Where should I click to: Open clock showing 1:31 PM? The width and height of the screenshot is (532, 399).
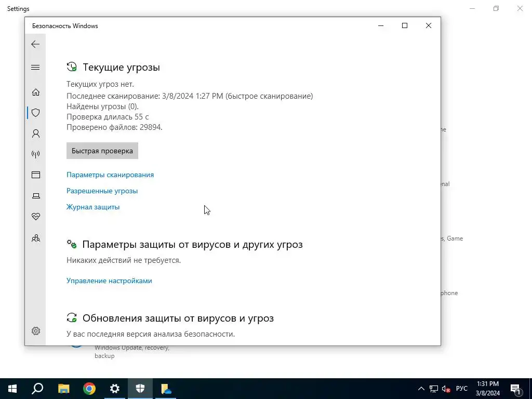coord(487,389)
